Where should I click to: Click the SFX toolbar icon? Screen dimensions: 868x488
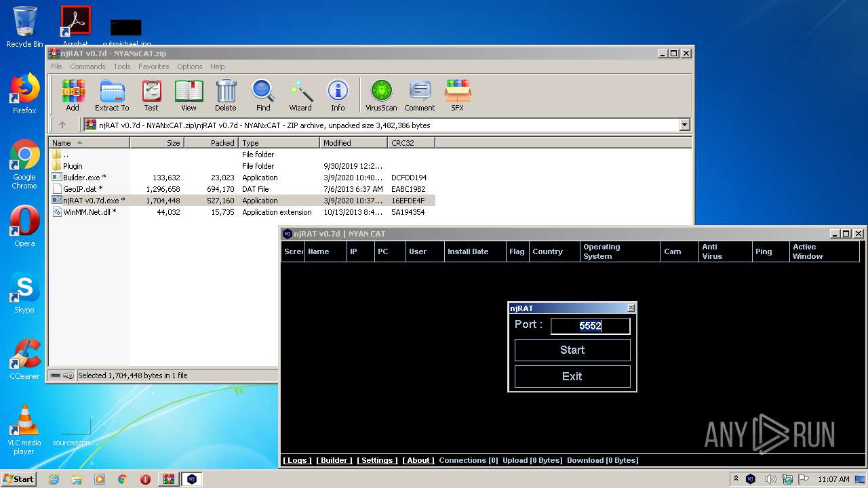pyautogui.click(x=458, y=95)
